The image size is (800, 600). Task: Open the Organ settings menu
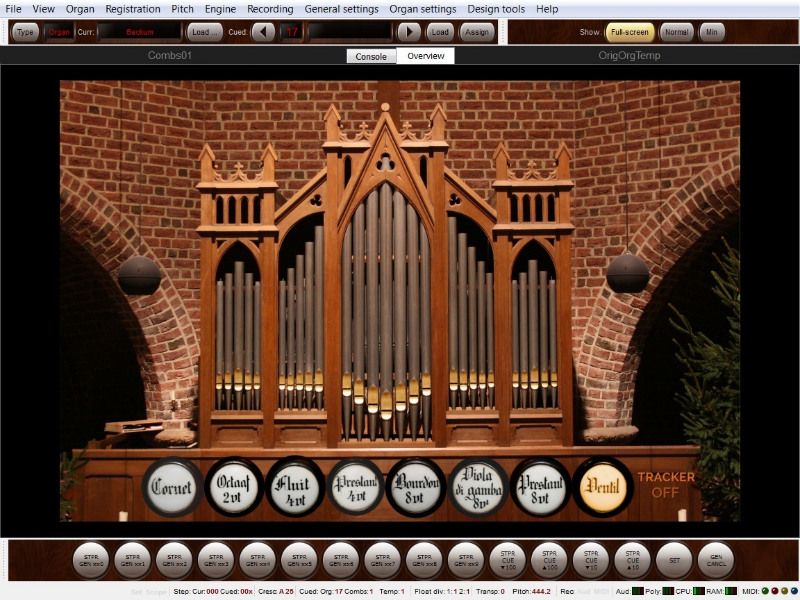coord(422,9)
